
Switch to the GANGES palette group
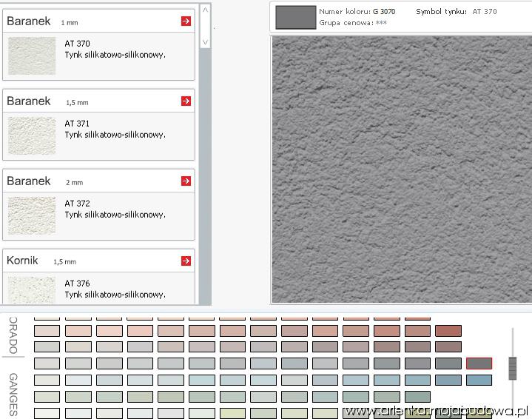(x=13, y=394)
